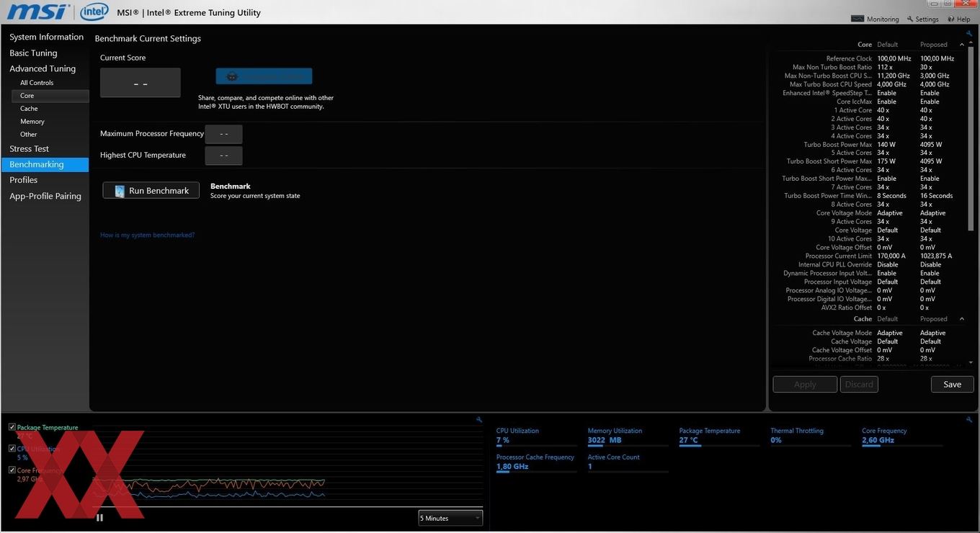The height and width of the screenshot is (533, 980).
Task: Click the Max Non Turbo Boost Ratio row
Action: (870, 67)
